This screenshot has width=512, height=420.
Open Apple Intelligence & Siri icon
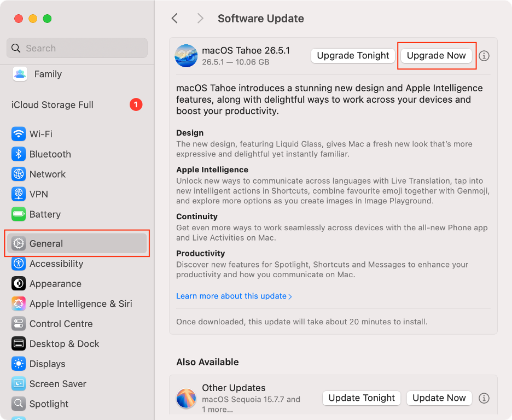coord(19,304)
